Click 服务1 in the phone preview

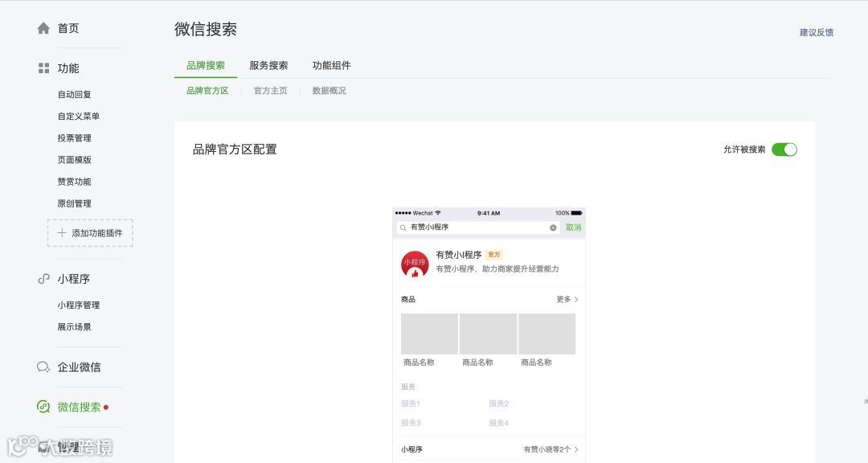tap(411, 404)
